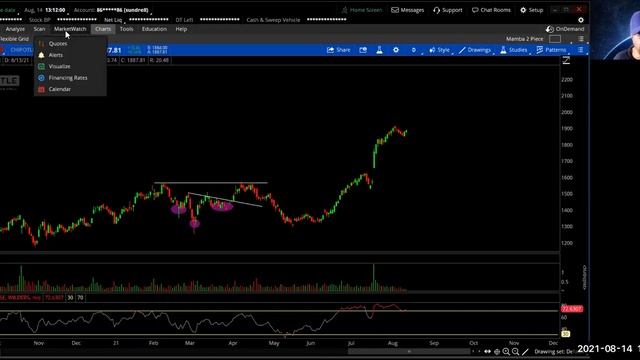Open the Tools tab
640x360 pixels.
127,29
